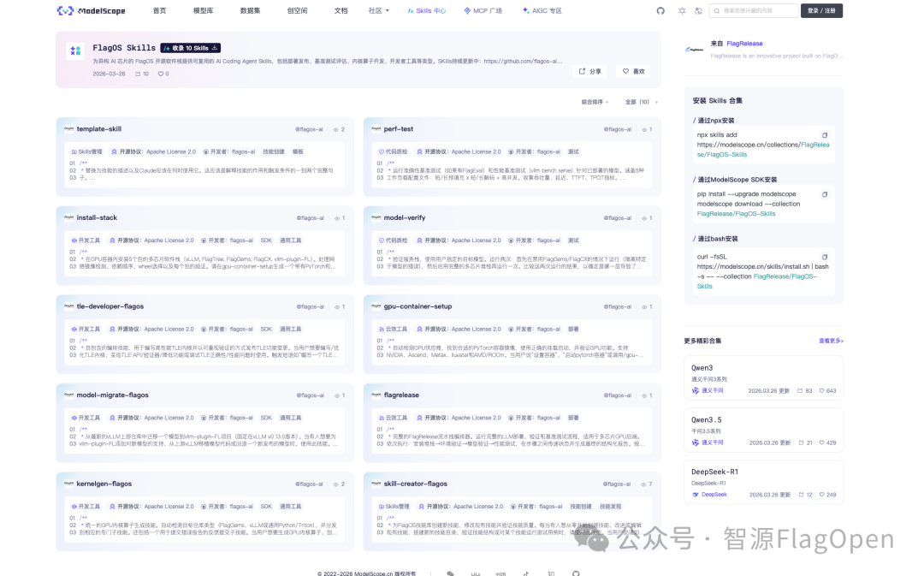Open the install-stack card title
Viewport: 924px width, 576px height.
coord(97,217)
